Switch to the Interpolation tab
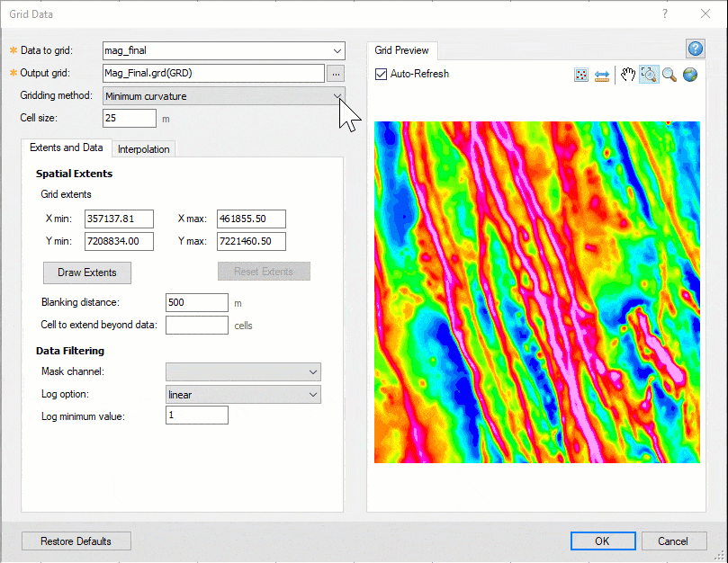 pyautogui.click(x=144, y=149)
